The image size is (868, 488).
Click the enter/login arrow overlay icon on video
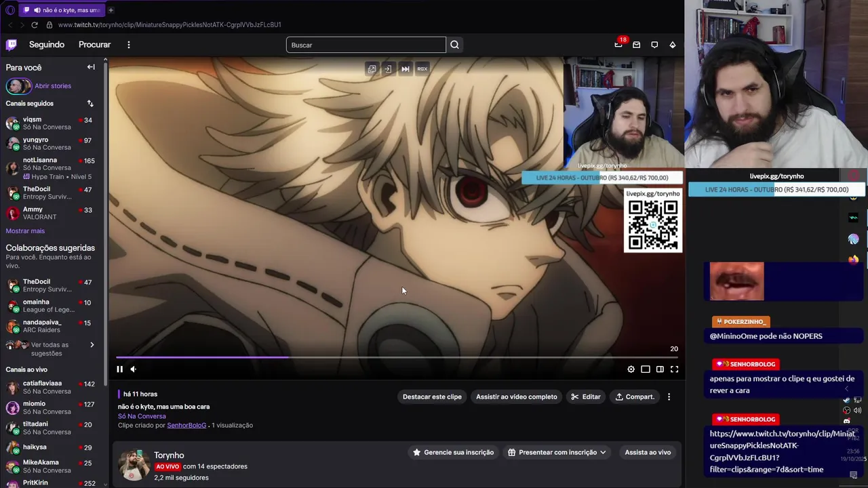click(x=388, y=69)
